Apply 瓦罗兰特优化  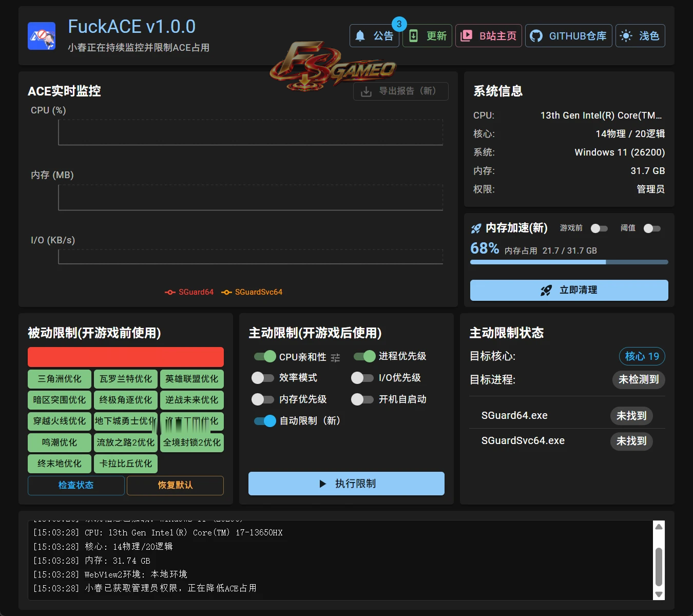pyautogui.click(x=126, y=379)
